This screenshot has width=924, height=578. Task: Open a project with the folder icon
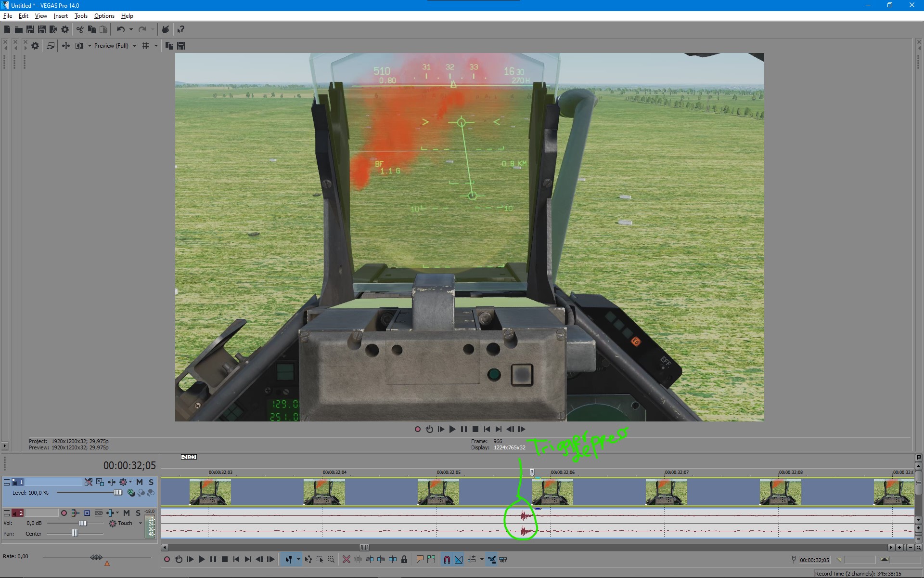point(19,29)
